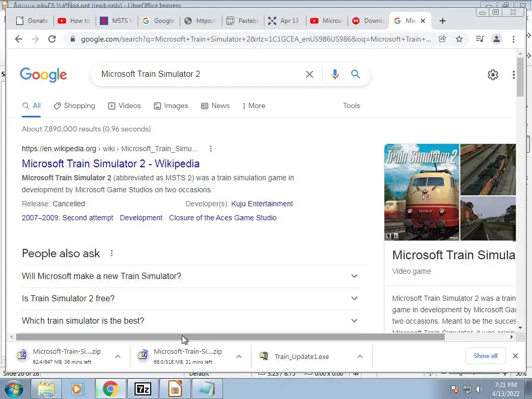
Task: Open the volume control in the system tray
Action: tap(479, 389)
